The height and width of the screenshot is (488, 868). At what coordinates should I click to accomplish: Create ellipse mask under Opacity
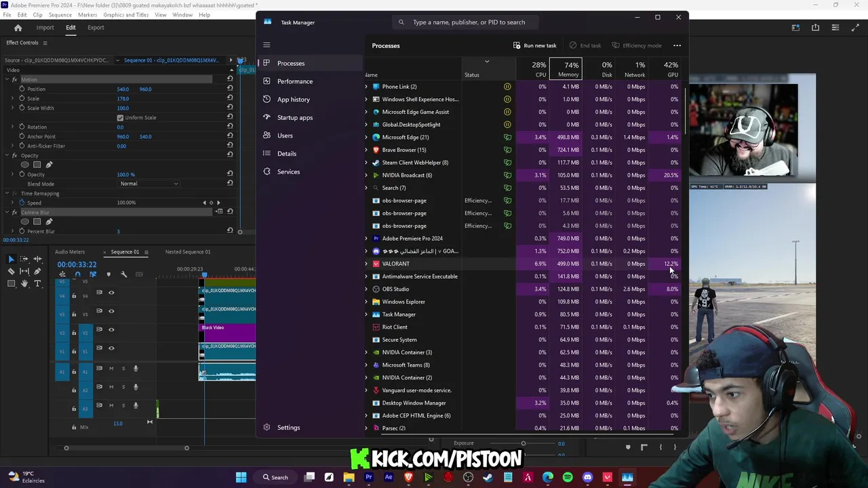coord(25,165)
